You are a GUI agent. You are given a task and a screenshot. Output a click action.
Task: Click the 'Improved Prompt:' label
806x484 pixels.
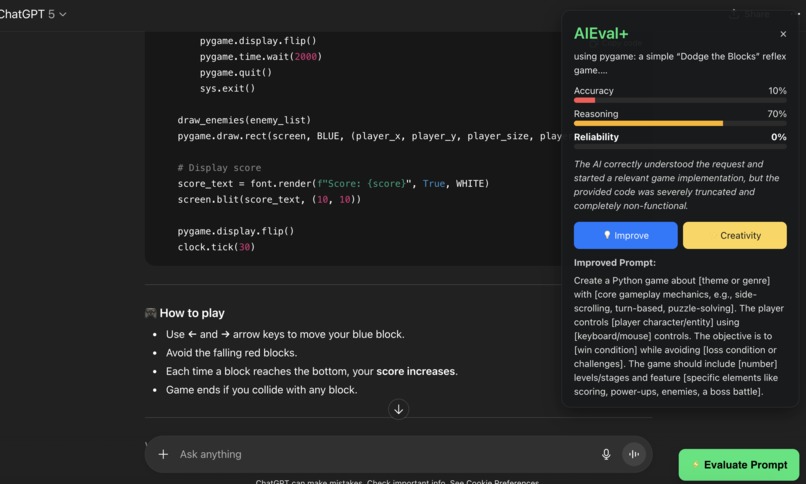[x=615, y=263]
